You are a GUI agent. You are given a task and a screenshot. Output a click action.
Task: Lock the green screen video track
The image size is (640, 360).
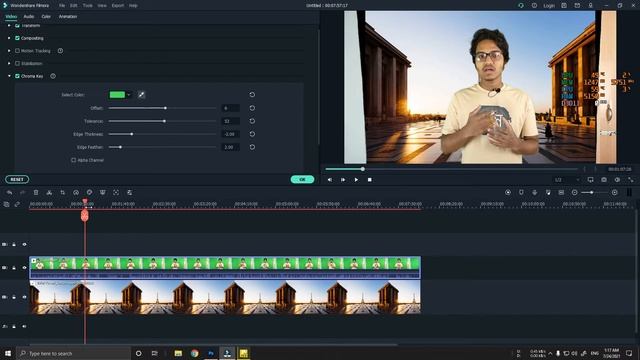[x=14, y=268]
